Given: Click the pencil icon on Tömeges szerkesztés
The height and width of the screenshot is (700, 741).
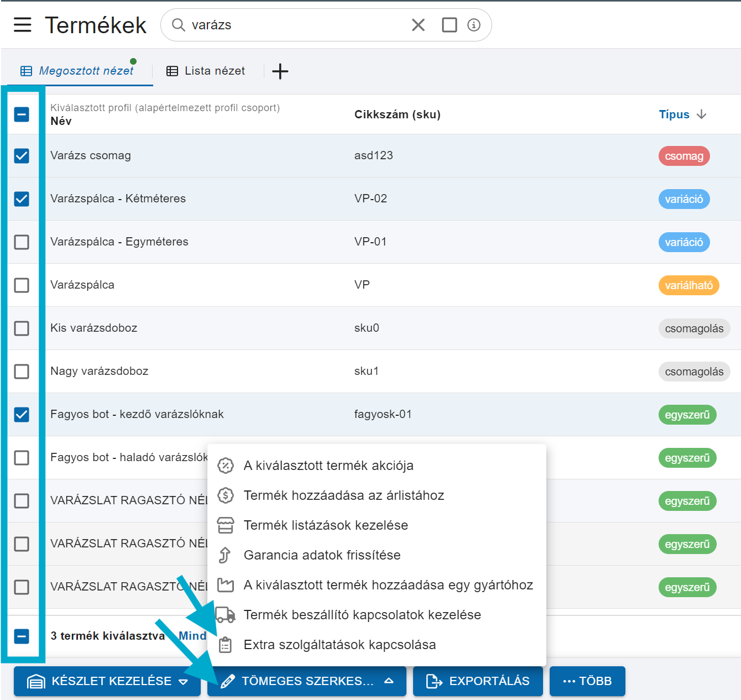Looking at the screenshot, I should 227,681.
